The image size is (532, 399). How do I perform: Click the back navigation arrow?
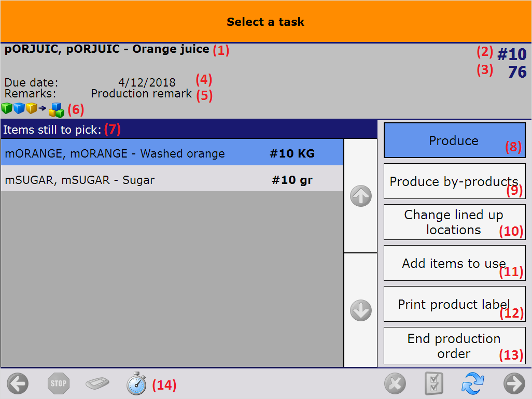pos(18,383)
